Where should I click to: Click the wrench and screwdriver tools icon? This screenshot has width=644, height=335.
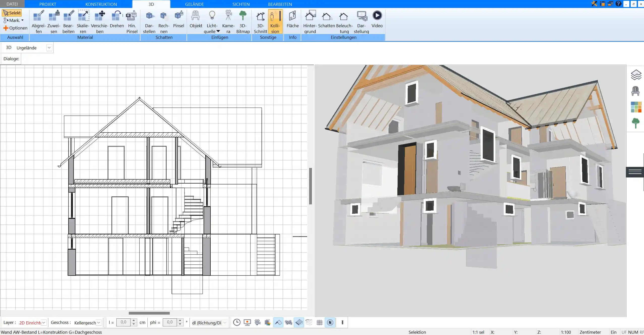[x=594, y=4]
